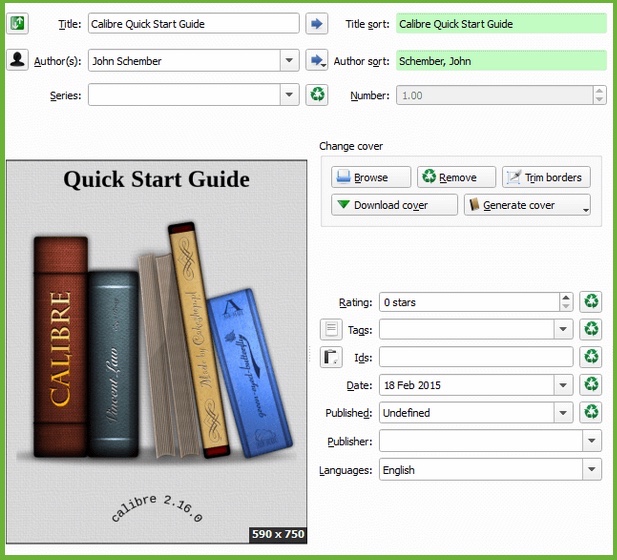Increase the rating with up arrow
The width and height of the screenshot is (617, 560).
(566, 298)
